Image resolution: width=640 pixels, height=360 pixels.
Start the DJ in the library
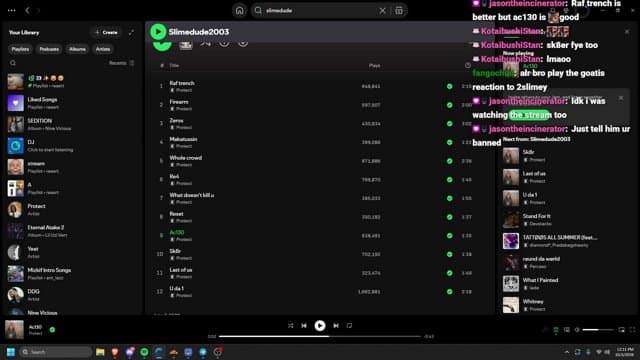click(x=72, y=146)
